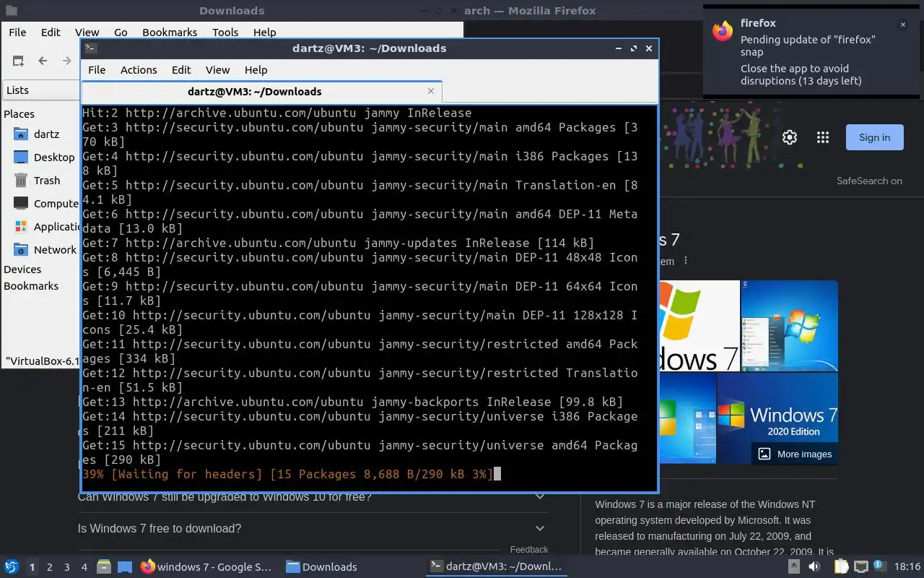This screenshot has height=578, width=924.
Task: Open the Network place in sidebar
Action: click(x=44, y=249)
